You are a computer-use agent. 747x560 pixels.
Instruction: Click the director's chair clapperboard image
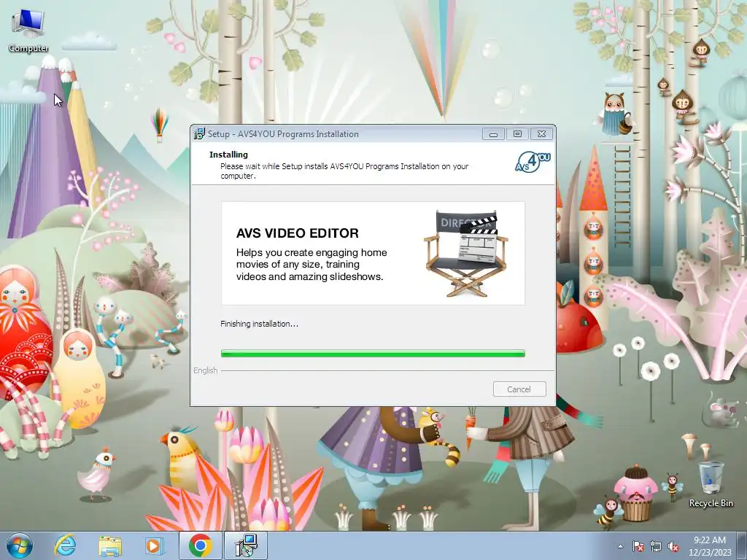coord(465,253)
